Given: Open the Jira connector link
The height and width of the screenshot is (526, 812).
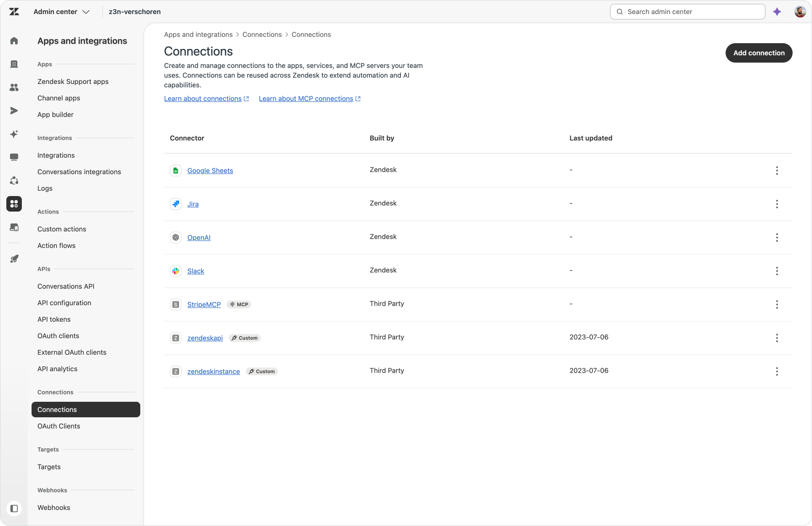Looking at the screenshot, I should tap(193, 204).
